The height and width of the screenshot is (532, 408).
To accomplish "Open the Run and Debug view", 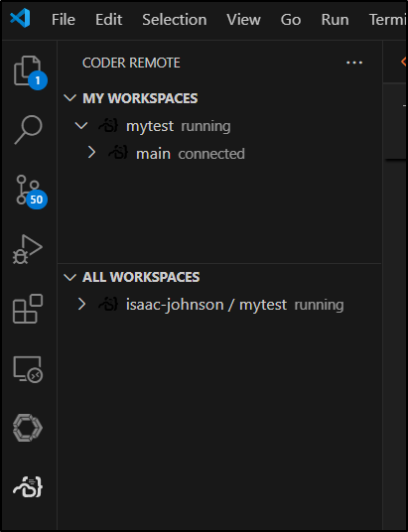I will point(28,249).
